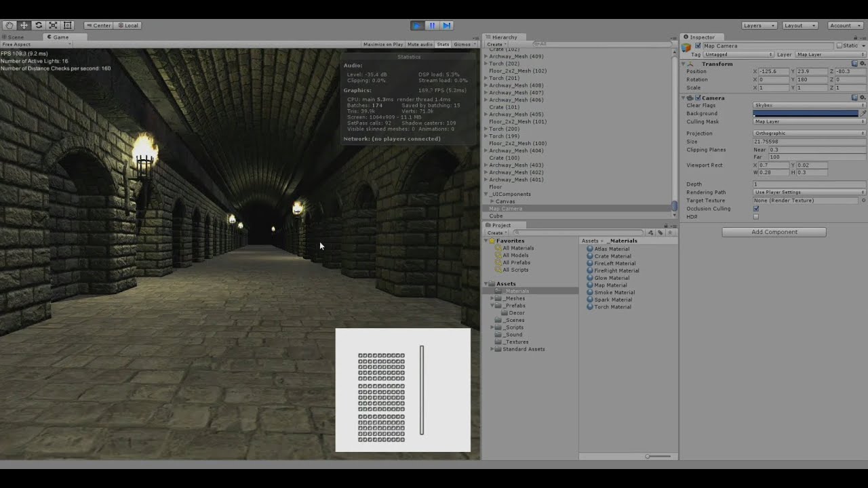Click the Background color swatch
The image size is (868, 488).
click(x=806, y=113)
